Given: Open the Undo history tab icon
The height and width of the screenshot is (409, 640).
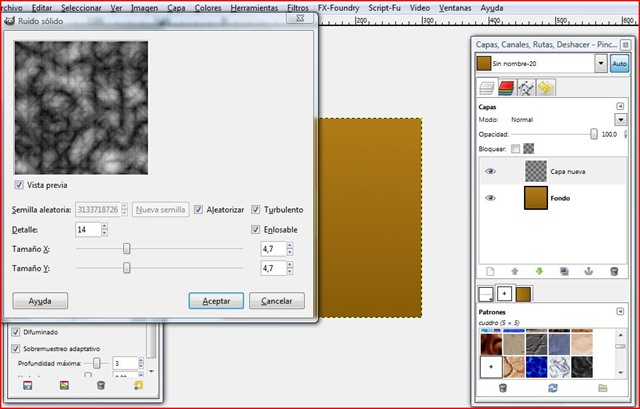Looking at the screenshot, I should point(547,88).
